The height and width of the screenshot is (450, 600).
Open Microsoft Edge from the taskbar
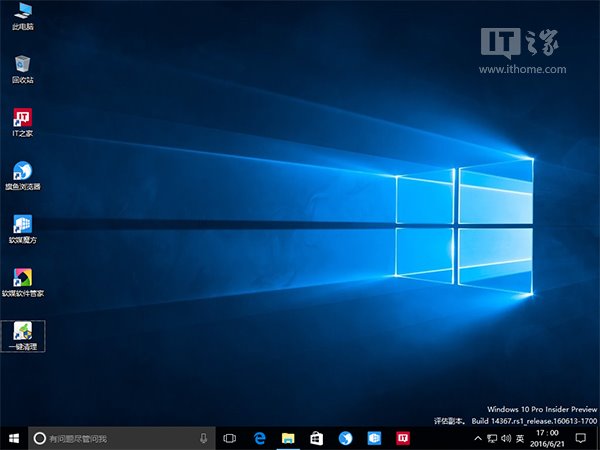pyautogui.click(x=258, y=438)
